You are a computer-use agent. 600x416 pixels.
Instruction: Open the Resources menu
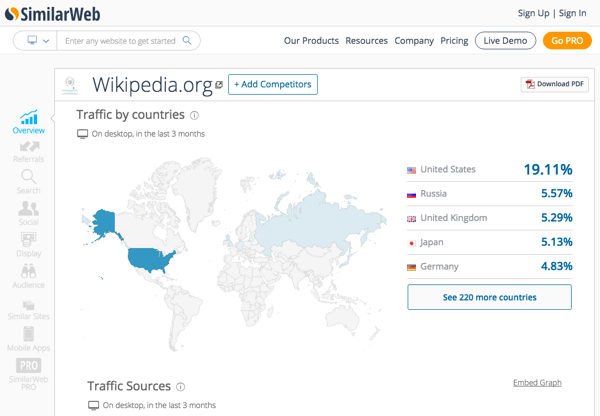[366, 41]
